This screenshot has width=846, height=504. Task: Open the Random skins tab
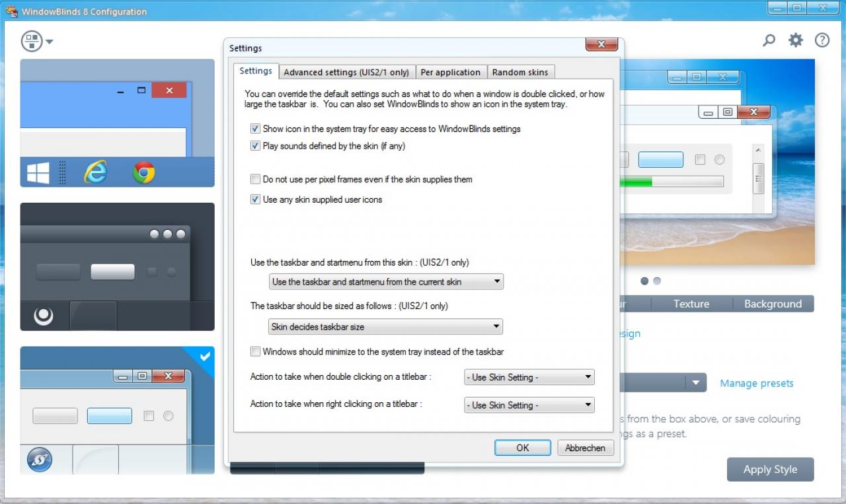tap(520, 72)
